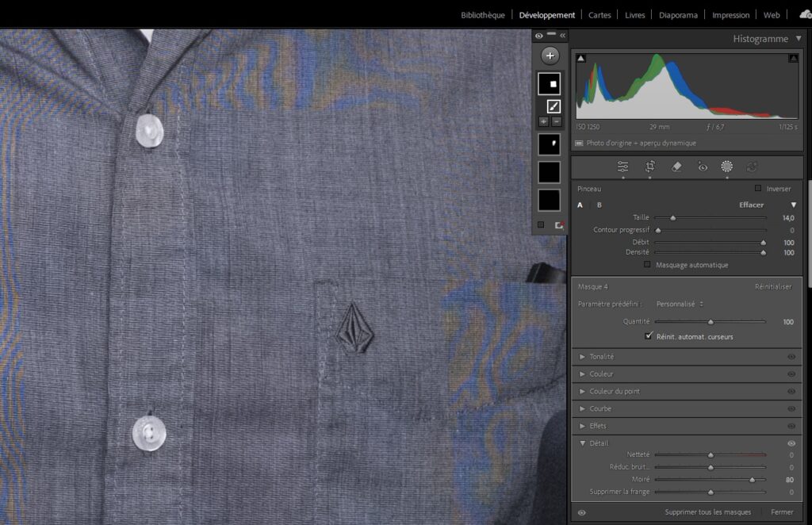
Task: Toggle shadow clipping indicator in histogram
Action: pos(580,58)
